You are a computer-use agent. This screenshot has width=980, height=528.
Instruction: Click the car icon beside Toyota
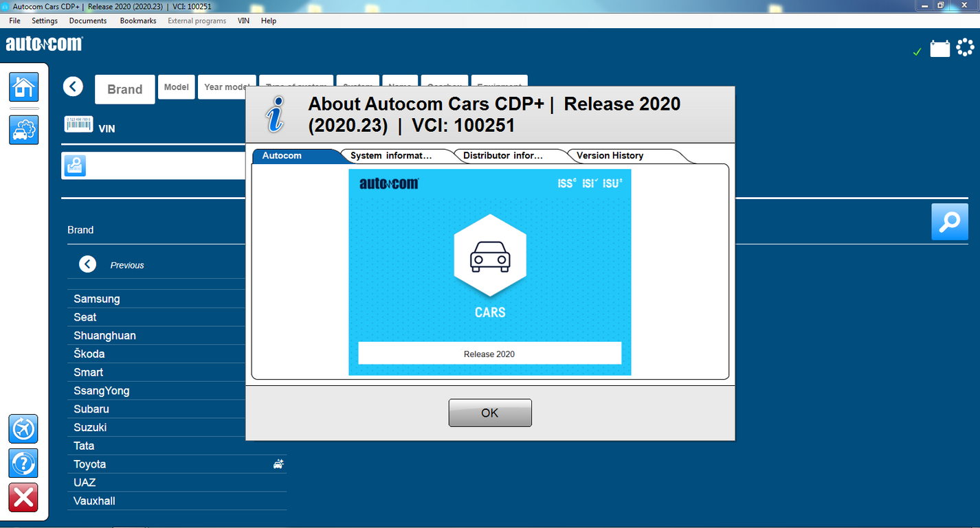pos(278,463)
